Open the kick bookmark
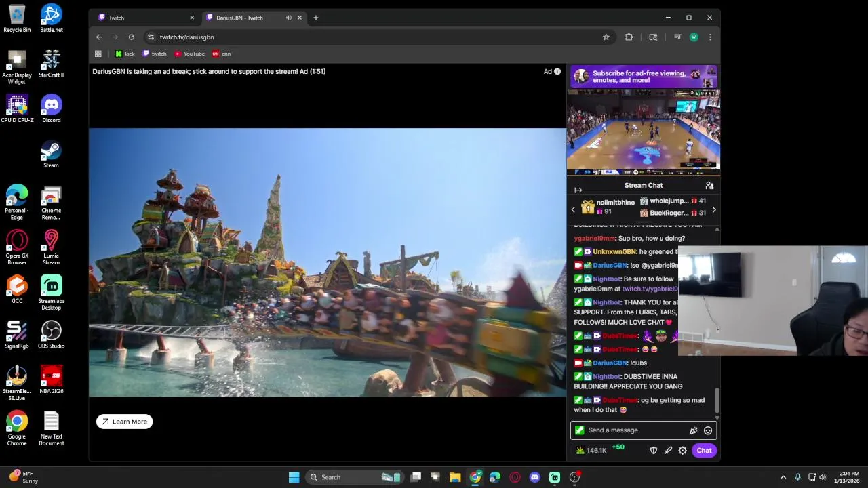 (125, 54)
